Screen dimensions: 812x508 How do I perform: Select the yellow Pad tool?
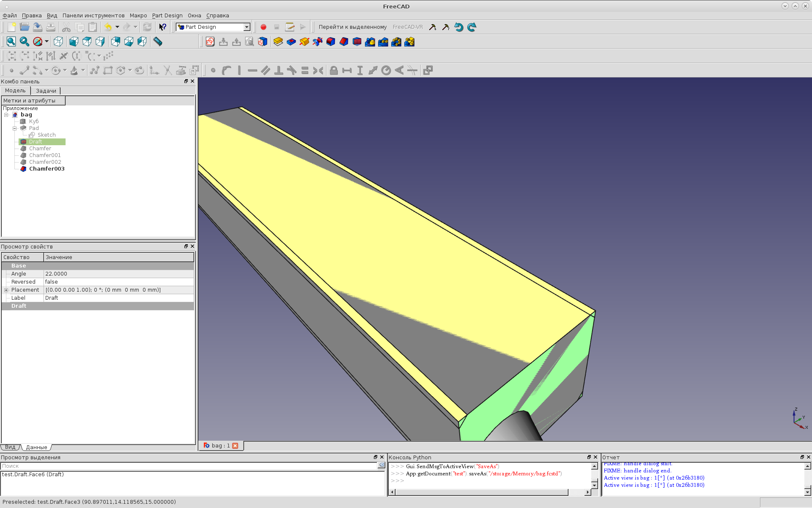tap(278, 41)
